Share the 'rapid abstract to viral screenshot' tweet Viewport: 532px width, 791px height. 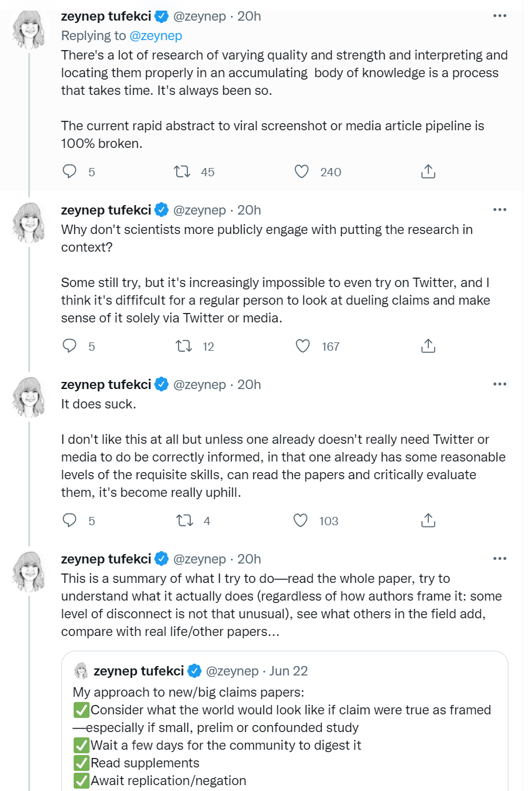pos(428,172)
